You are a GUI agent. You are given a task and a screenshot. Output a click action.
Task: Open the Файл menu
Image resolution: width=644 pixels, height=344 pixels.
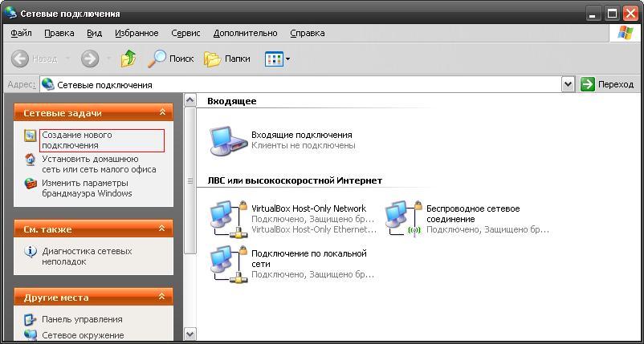pos(21,33)
